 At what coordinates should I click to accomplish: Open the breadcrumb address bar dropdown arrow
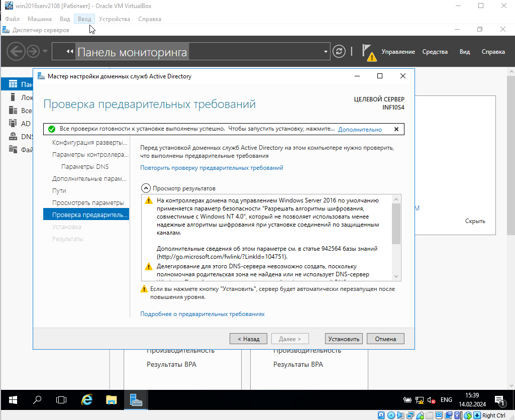click(x=326, y=52)
